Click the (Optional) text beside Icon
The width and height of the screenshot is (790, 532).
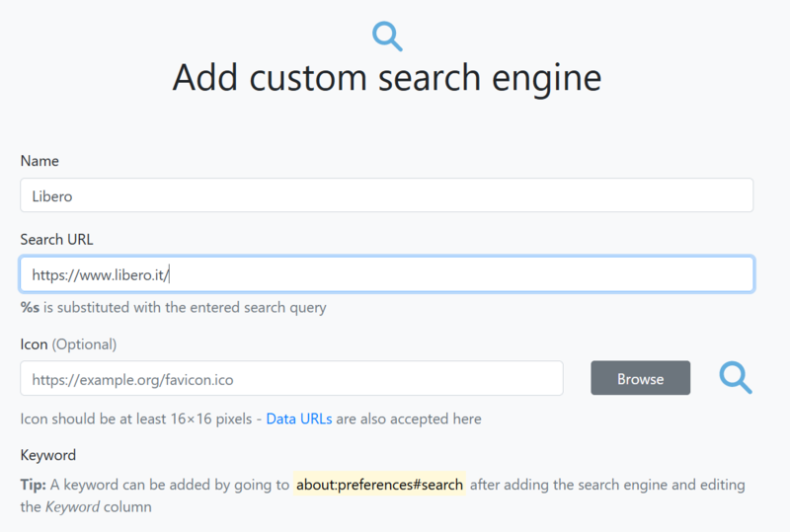[84, 344]
